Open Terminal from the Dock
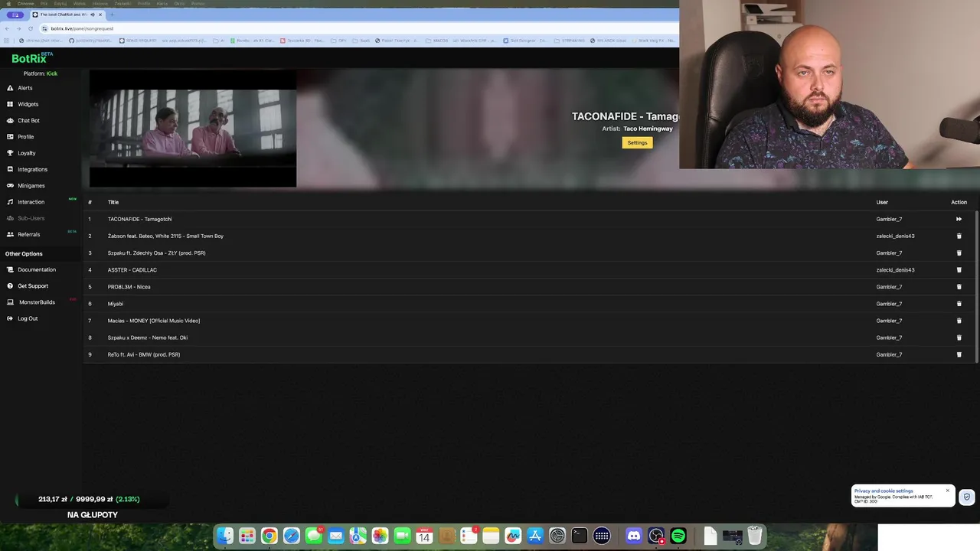This screenshot has height=551, width=980. tap(579, 536)
